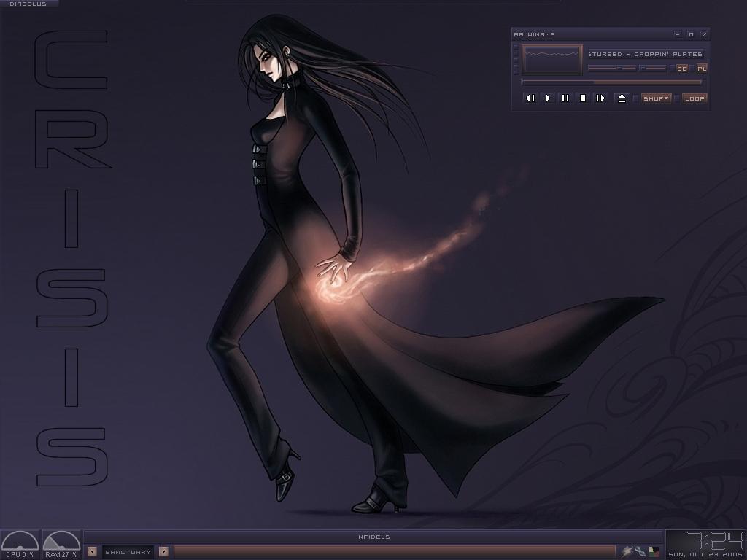Maximize the BB Winamp window
The image size is (747, 560).
point(692,34)
